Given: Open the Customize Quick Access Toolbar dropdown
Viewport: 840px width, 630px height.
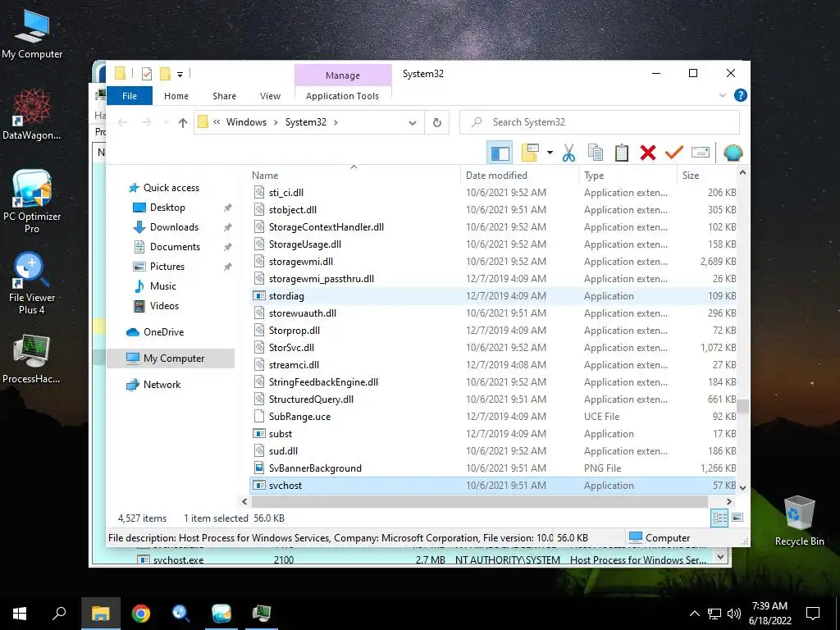Looking at the screenshot, I should (x=180, y=75).
